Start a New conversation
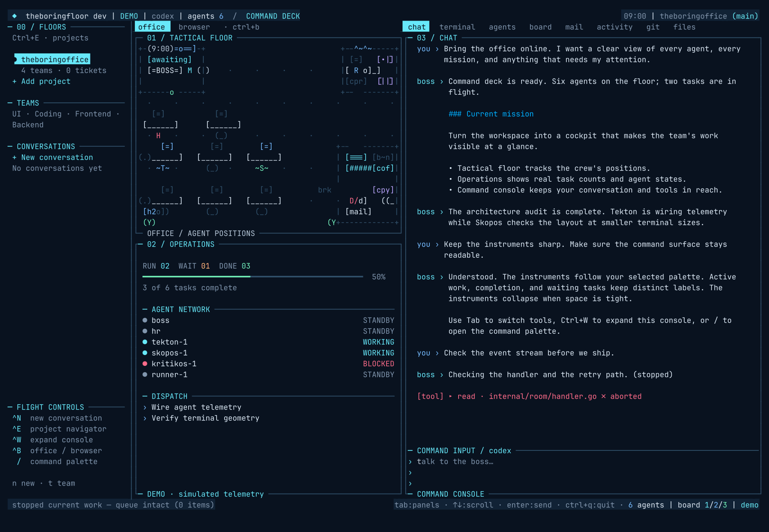Image resolution: width=769 pixels, height=532 pixels. [52, 157]
